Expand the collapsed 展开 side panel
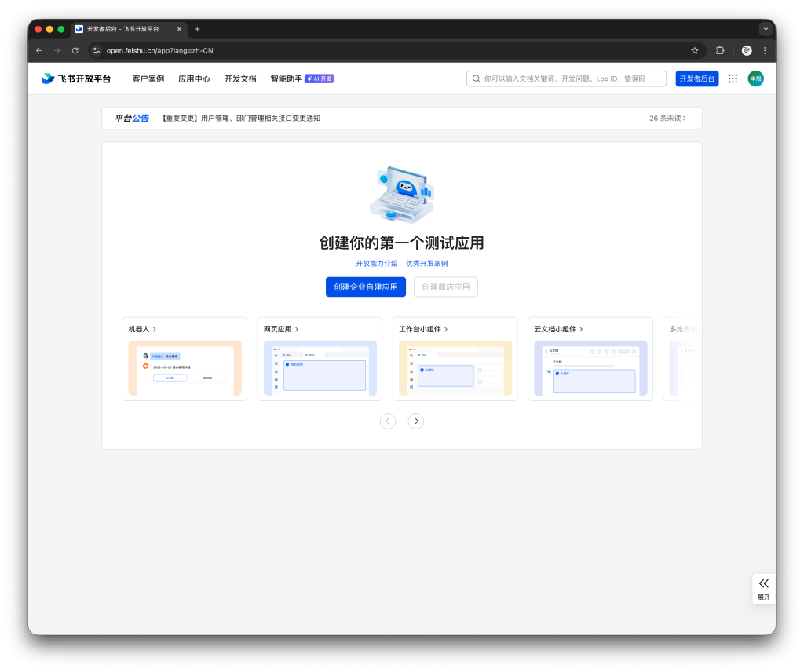 pyautogui.click(x=762, y=588)
